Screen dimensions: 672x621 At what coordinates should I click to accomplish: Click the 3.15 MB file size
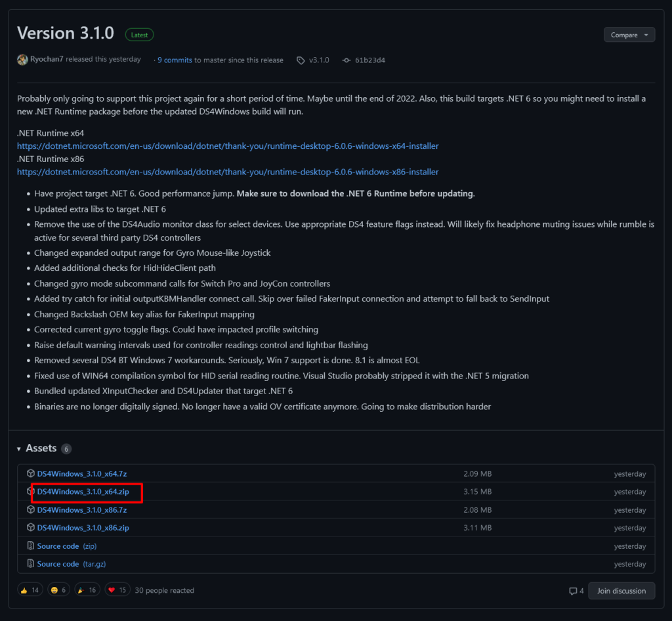478,492
